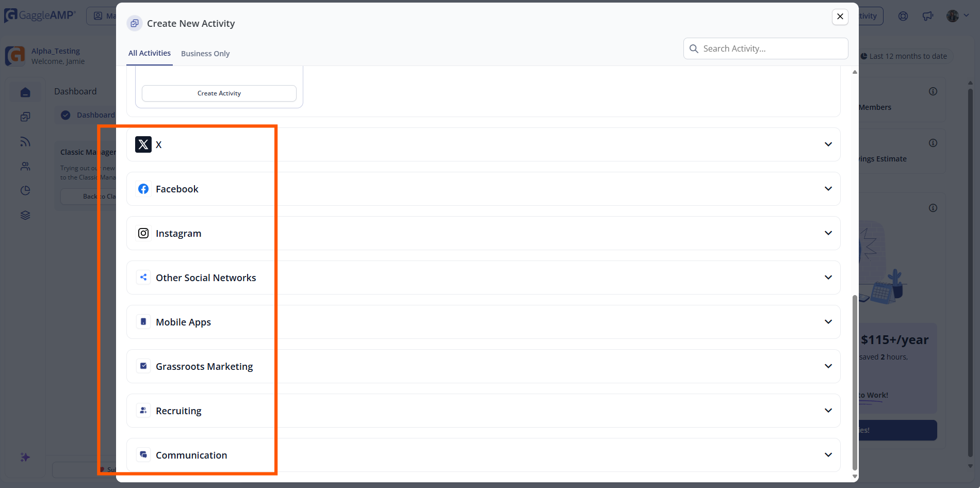Click the Instagram logo icon
The height and width of the screenshot is (488, 980).
(143, 233)
